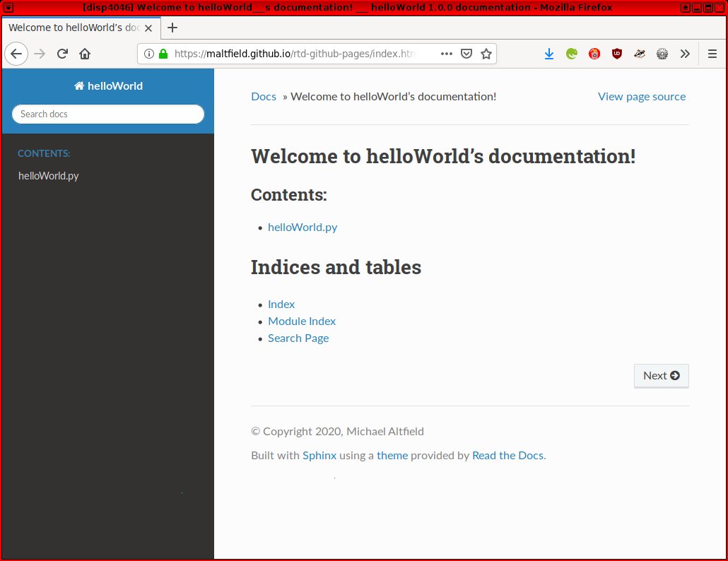Open the uBlock Origin extension
The image size is (728, 561).
click(x=617, y=54)
